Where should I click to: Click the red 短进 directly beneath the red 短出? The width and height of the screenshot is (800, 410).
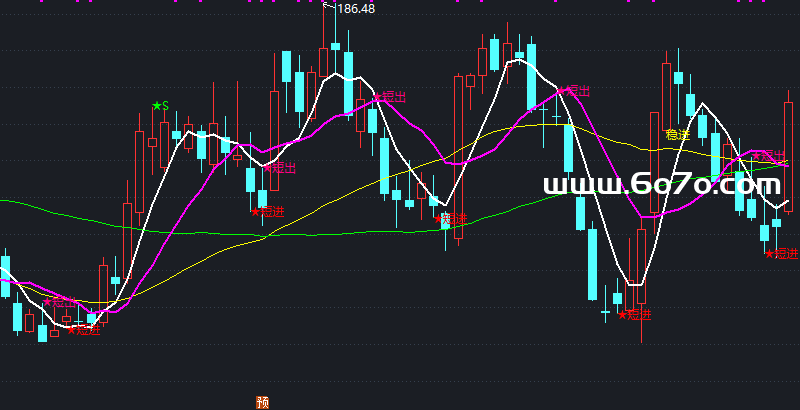coord(268,211)
